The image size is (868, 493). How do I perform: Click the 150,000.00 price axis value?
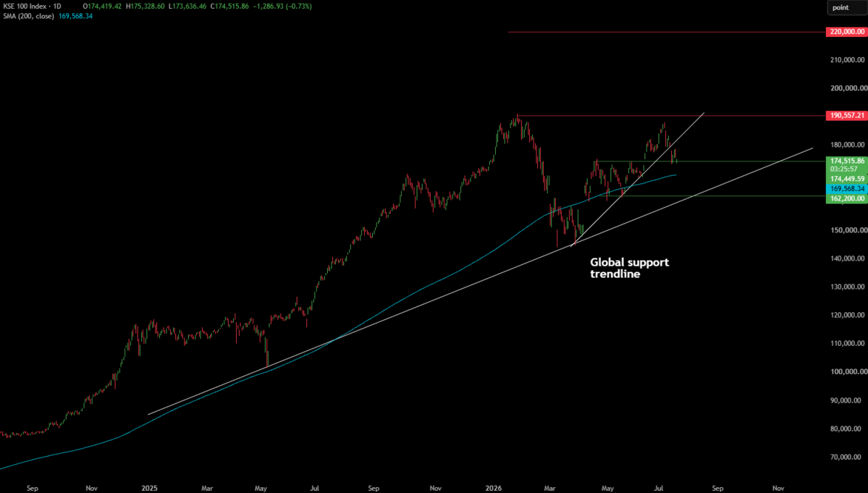[848, 230]
